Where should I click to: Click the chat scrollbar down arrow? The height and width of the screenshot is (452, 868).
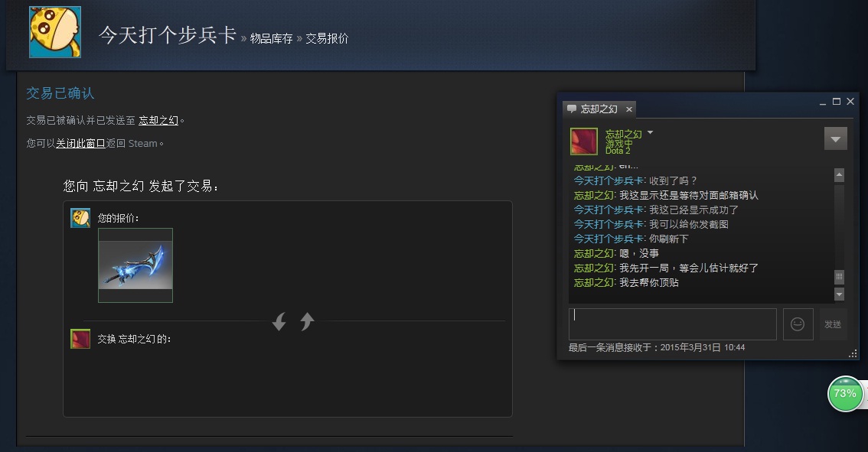tap(839, 294)
